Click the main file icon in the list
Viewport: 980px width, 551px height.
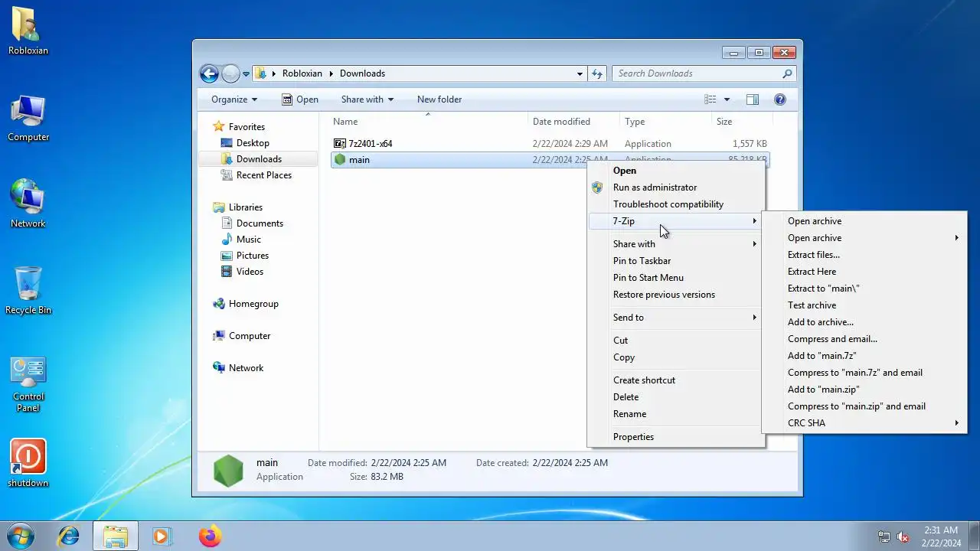pyautogui.click(x=340, y=160)
